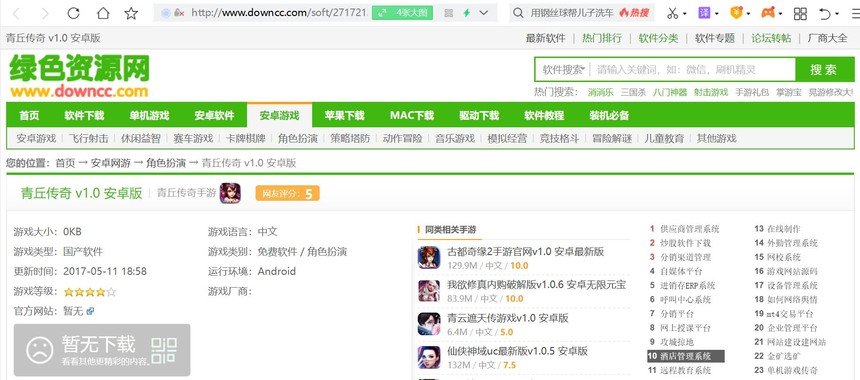Click the 网友评分 5 rating badge
Viewport: 860px width, 380px height.
click(x=287, y=193)
